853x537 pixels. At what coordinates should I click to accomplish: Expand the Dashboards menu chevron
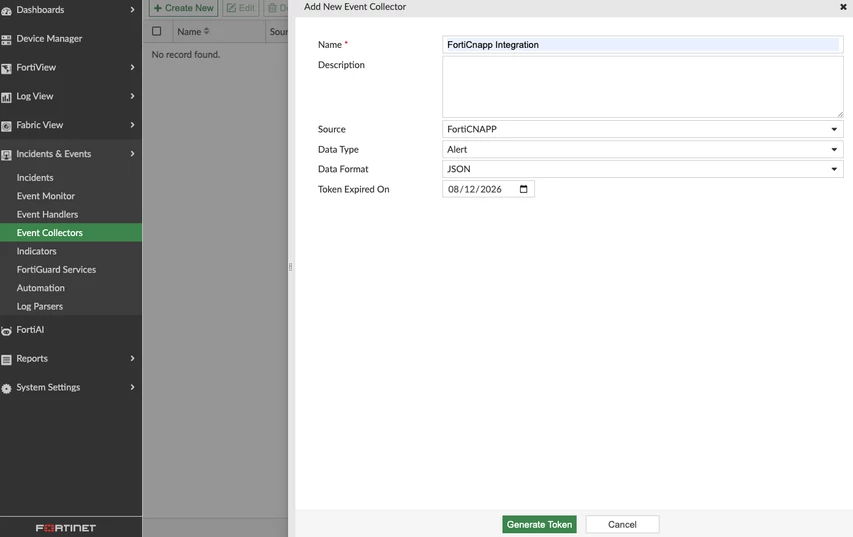click(x=132, y=10)
